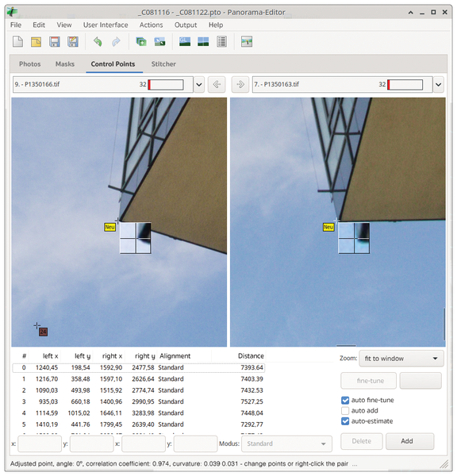The width and height of the screenshot is (457, 476).
Task: Click the blank button beside fine-tune
Action: click(x=421, y=381)
